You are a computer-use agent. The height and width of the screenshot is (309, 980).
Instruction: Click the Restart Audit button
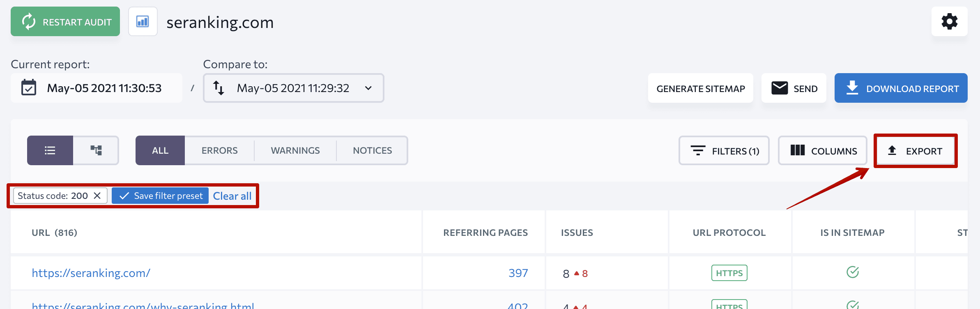65,22
